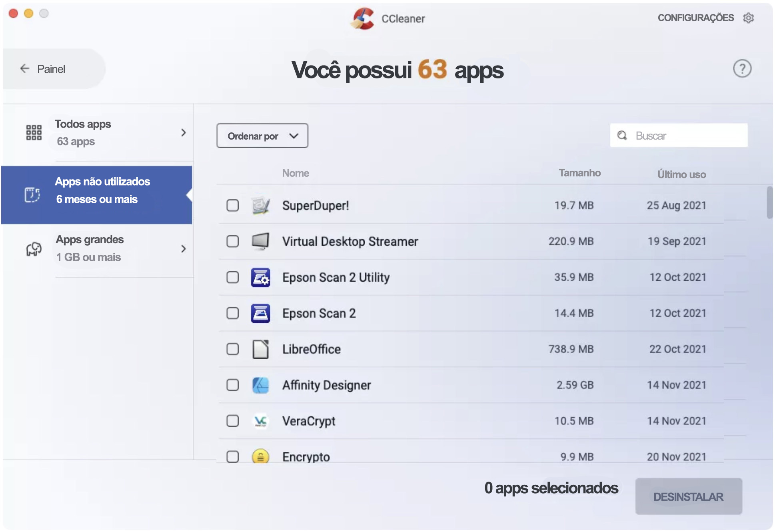Click the back arrow next to Painel
The image size is (775, 532).
click(25, 69)
